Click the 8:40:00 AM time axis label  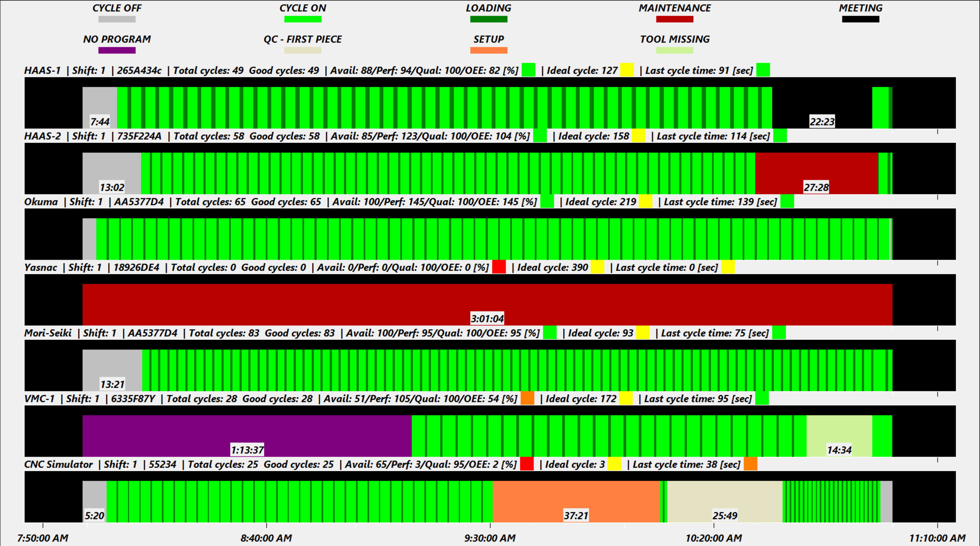[266, 538]
